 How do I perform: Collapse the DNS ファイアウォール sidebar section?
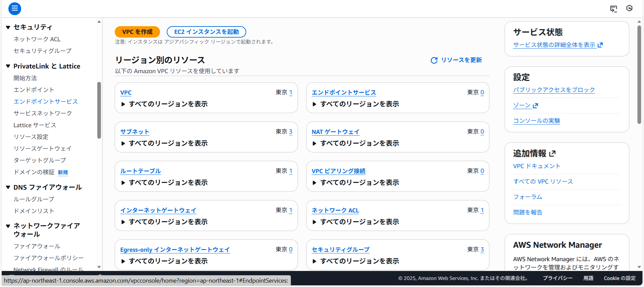tap(8, 187)
